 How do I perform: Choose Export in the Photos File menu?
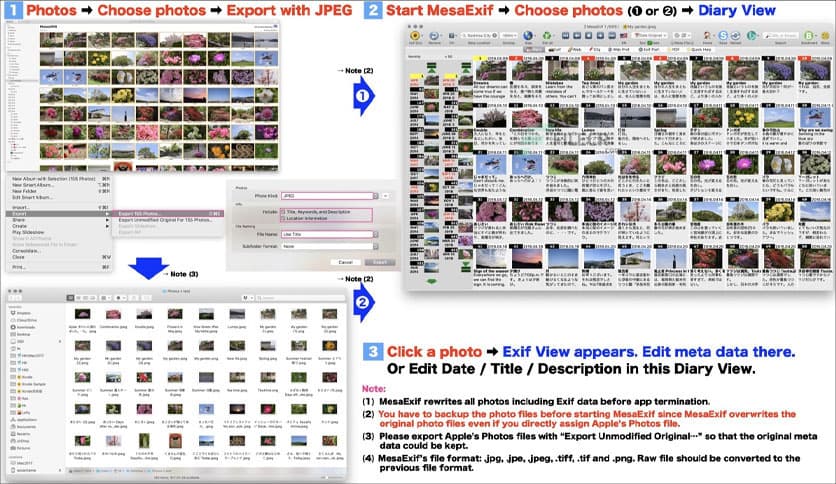(59, 213)
